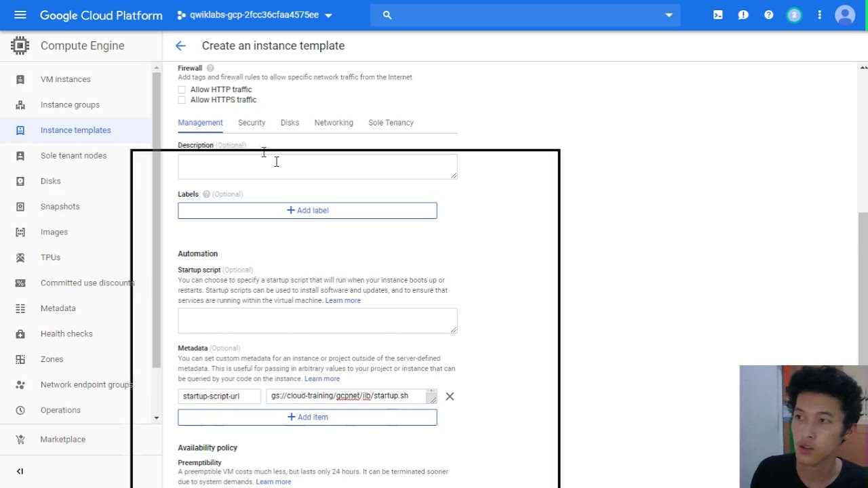Viewport: 868px width, 488px height.
Task: Click the Instance groups sidebar icon
Action: [x=20, y=104]
